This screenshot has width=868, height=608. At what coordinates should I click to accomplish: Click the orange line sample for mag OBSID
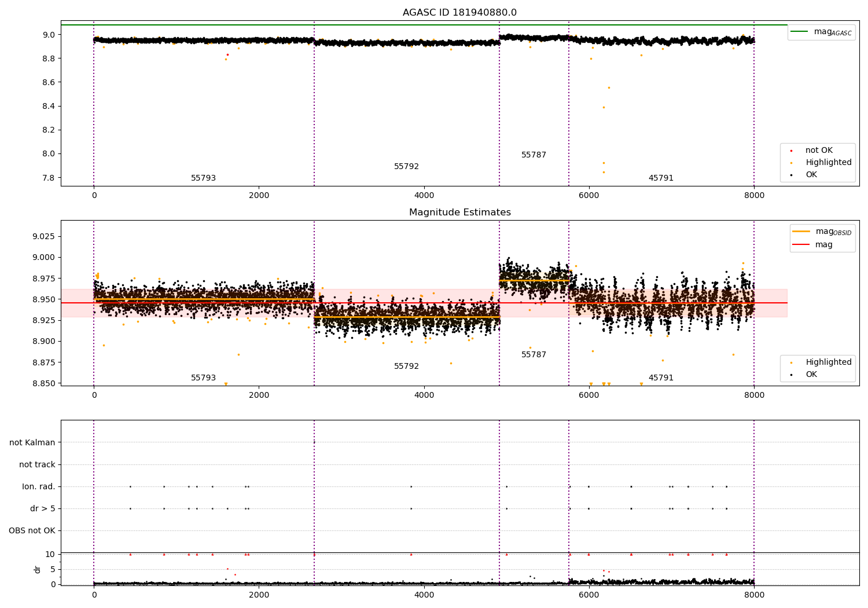(801, 231)
